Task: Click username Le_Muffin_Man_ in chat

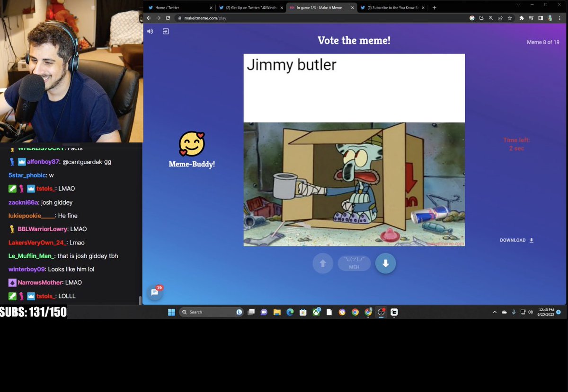Action: 31,256
